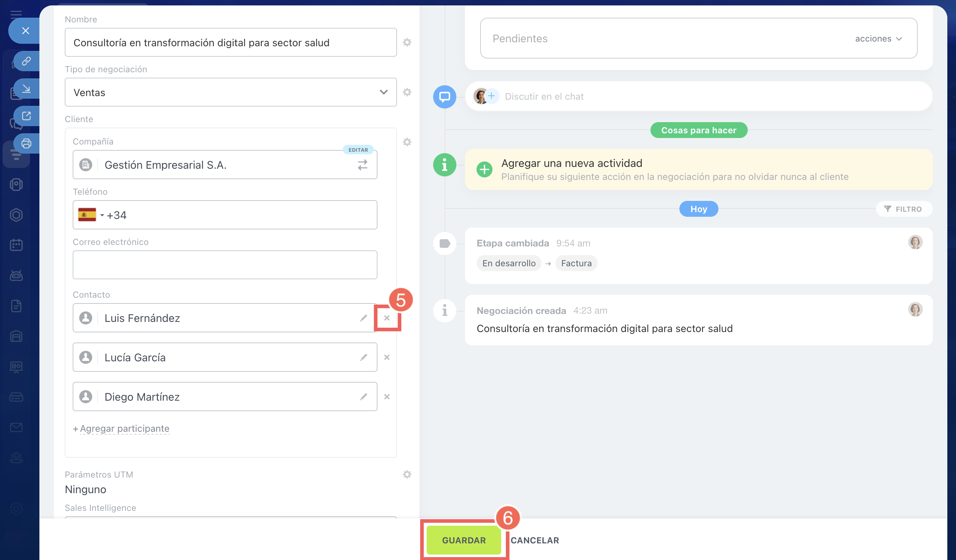The height and width of the screenshot is (560, 956).
Task: Open deal in new window icon
Action: tap(26, 116)
